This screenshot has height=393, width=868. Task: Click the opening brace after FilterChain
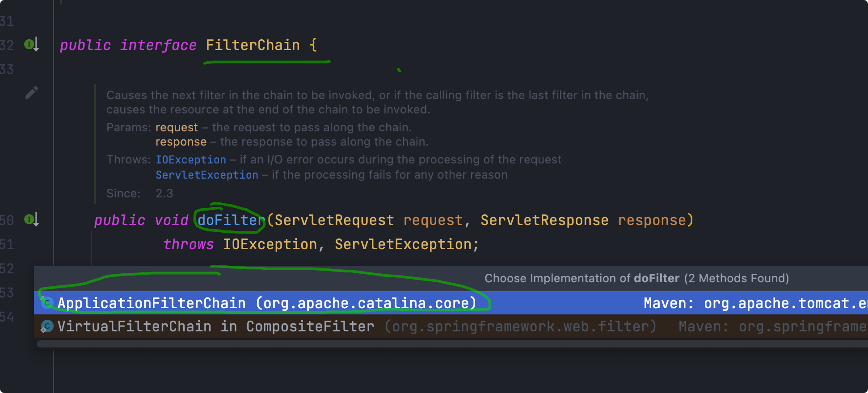pos(313,45)
